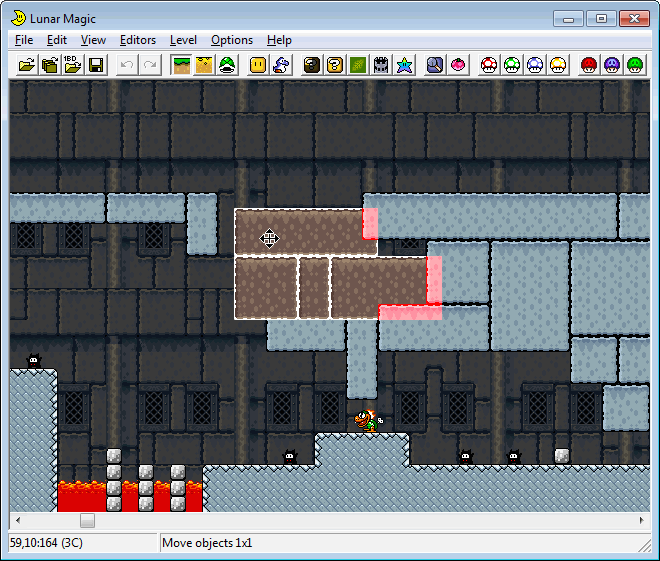660x561 pixels.
Task: Expand the Options menu
Action: 232,40
